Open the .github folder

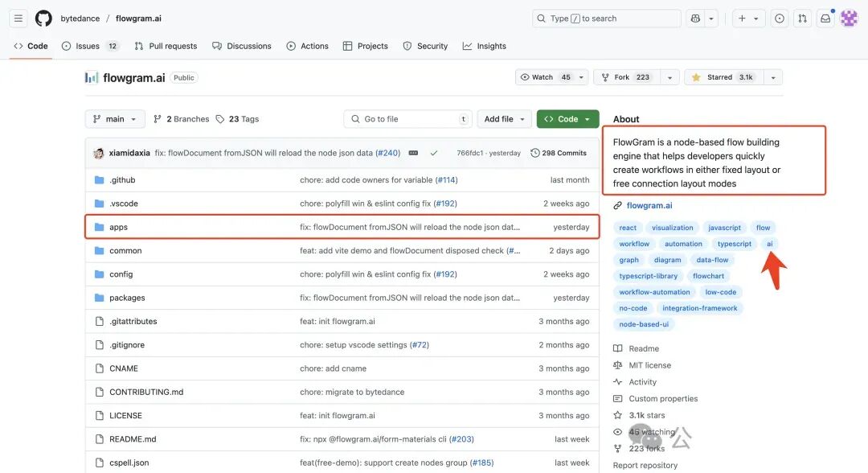pos(122,180)
